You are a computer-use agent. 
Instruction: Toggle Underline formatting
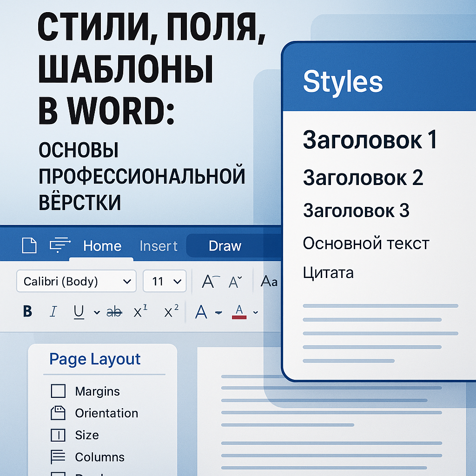tap(79, 312)
